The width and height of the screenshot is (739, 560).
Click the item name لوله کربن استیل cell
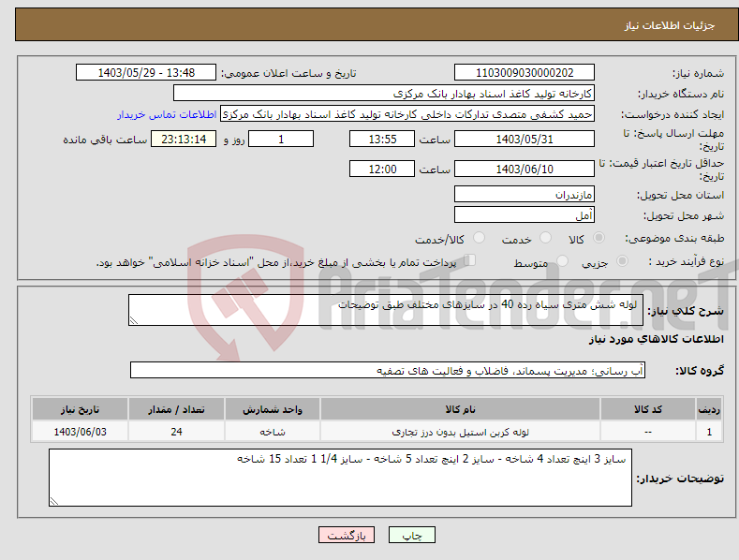pos(460,432)
